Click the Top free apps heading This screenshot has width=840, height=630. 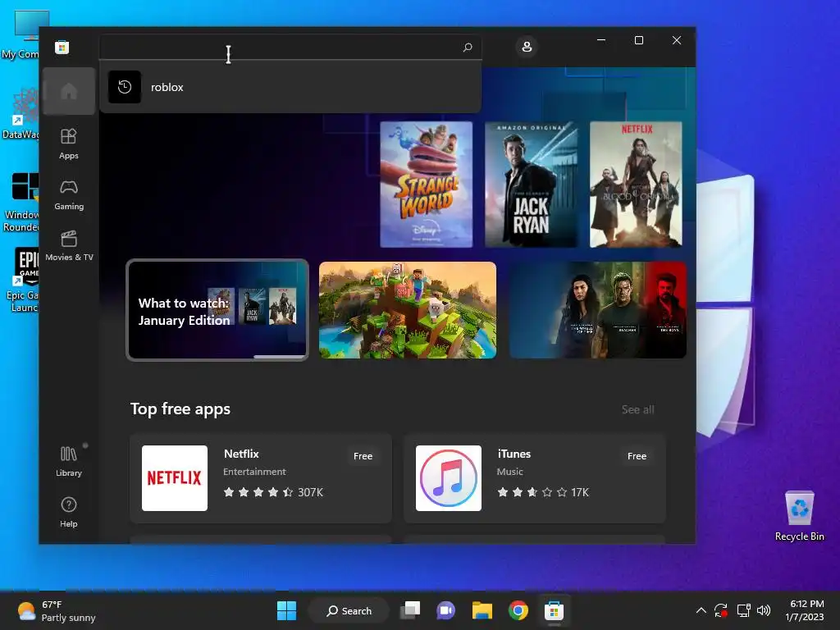point(180,409)
